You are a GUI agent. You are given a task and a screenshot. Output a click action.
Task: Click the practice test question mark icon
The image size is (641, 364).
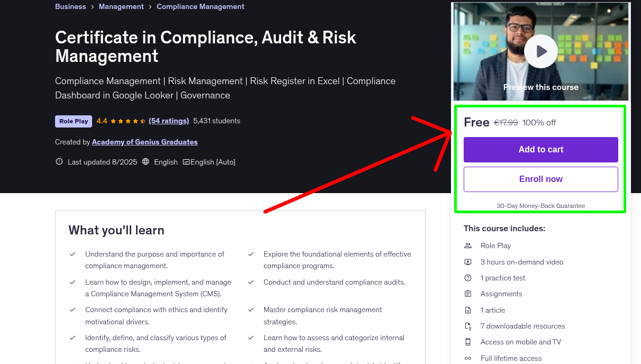click(468, 278)
